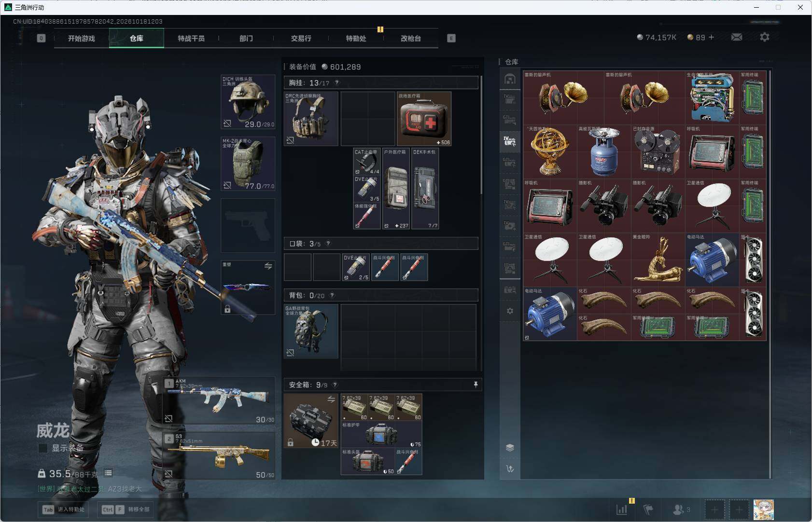The width and height of the screenshot is (812, 522).
Task: Click the player avatar in bottom right
Action: tap(764, 510)
